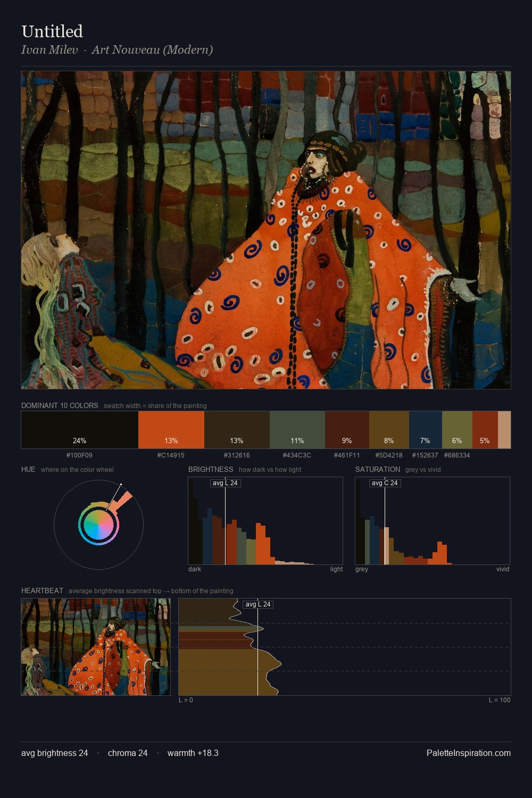The image size is (532, 798).
Task: Click the near-black 24% color swatch
Action: [80, 430]
